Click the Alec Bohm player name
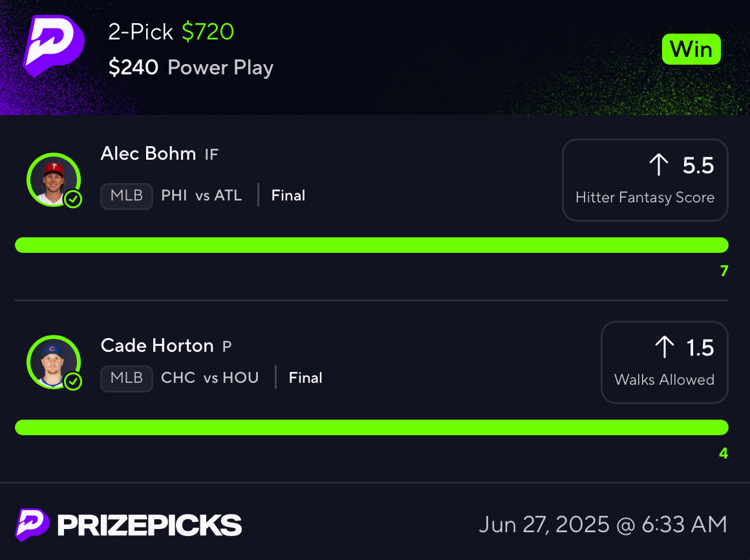This screenshot has height=560, width=750. click(x=148, y=153)
